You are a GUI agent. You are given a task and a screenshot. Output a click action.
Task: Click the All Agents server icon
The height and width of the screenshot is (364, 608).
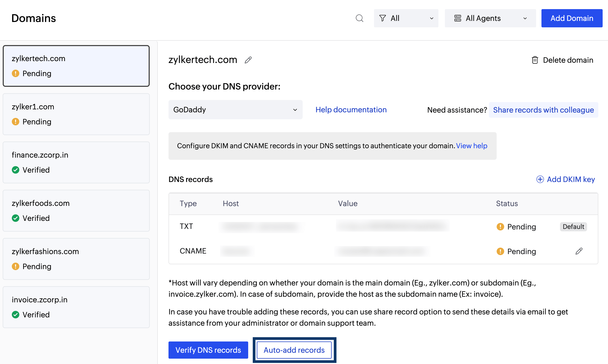[458, 18]
